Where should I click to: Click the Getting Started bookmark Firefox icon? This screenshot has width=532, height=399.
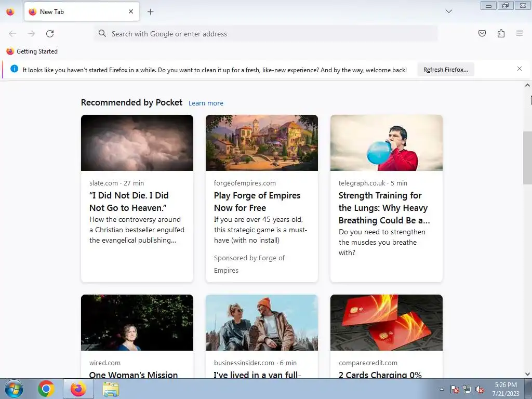(x=10, y=51)
